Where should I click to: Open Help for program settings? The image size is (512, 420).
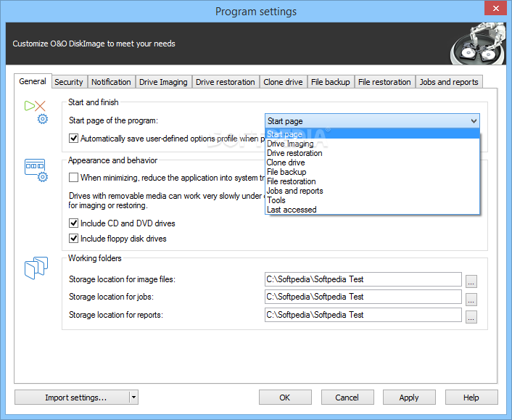pos(471,398)
